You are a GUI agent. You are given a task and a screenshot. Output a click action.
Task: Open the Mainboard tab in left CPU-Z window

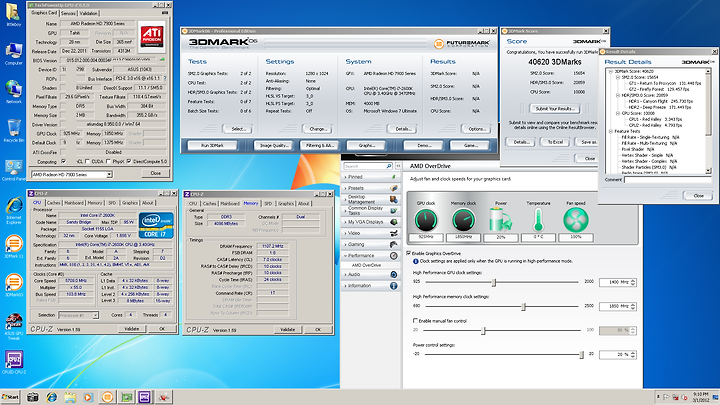pos(74,202)
